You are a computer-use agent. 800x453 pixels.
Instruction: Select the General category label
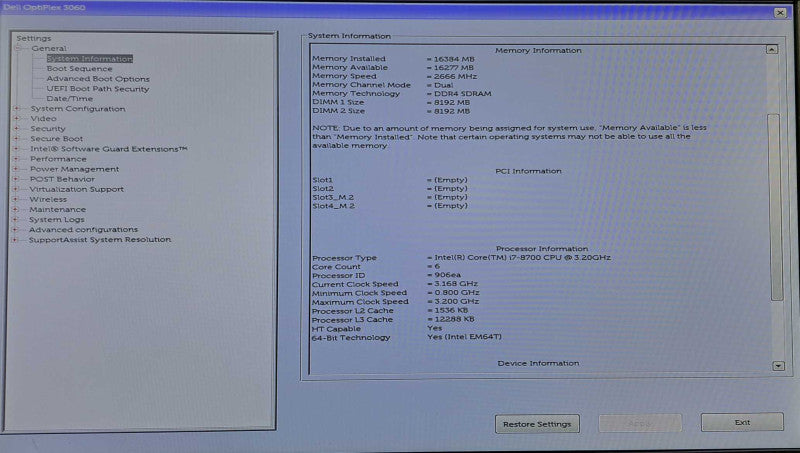tap(49, 48)
